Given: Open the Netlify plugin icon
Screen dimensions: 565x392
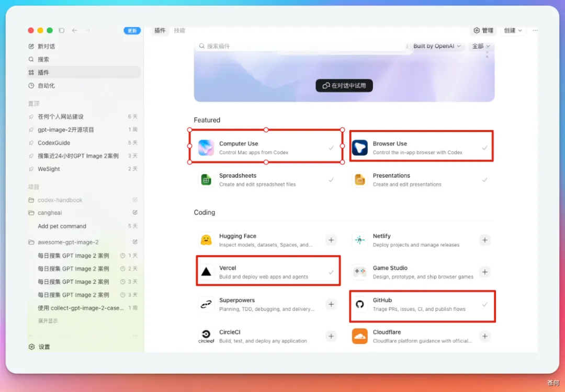Looking at the screenshot, I should coord(359,240).
